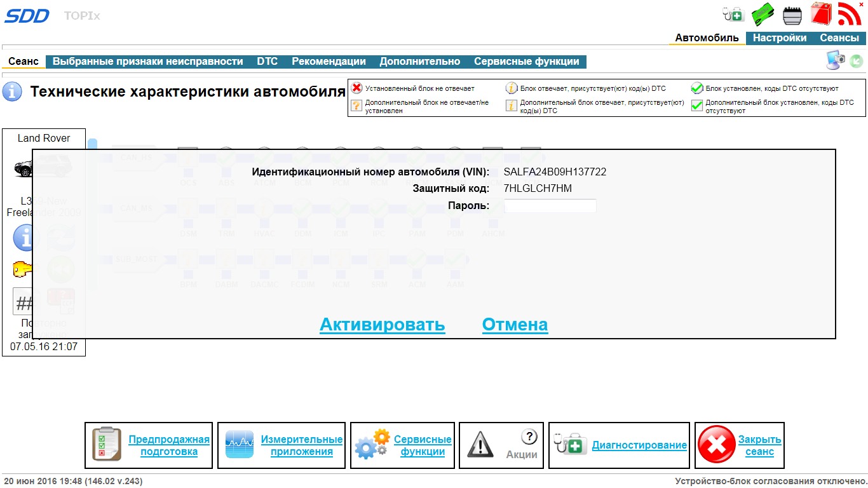The image size is (868, 488).
Task: Click the grey control module icon
Action: [792, 15]
